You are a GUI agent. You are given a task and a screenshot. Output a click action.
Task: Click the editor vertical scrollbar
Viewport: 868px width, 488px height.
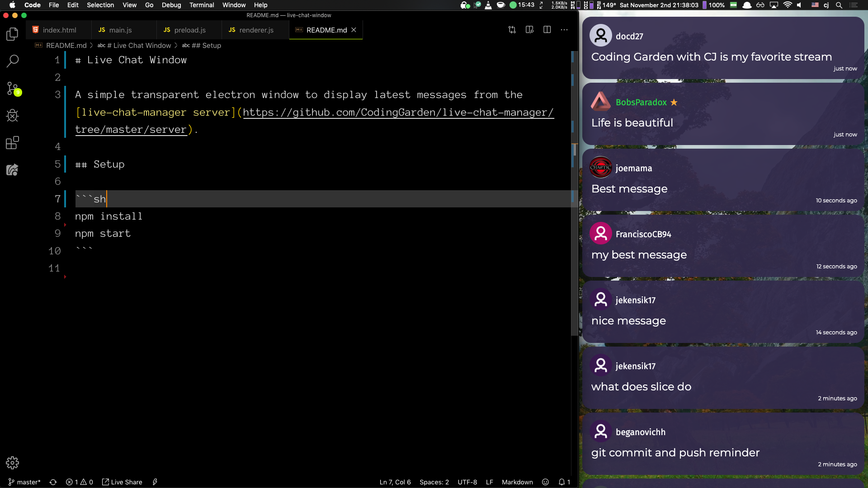point(575,193)
